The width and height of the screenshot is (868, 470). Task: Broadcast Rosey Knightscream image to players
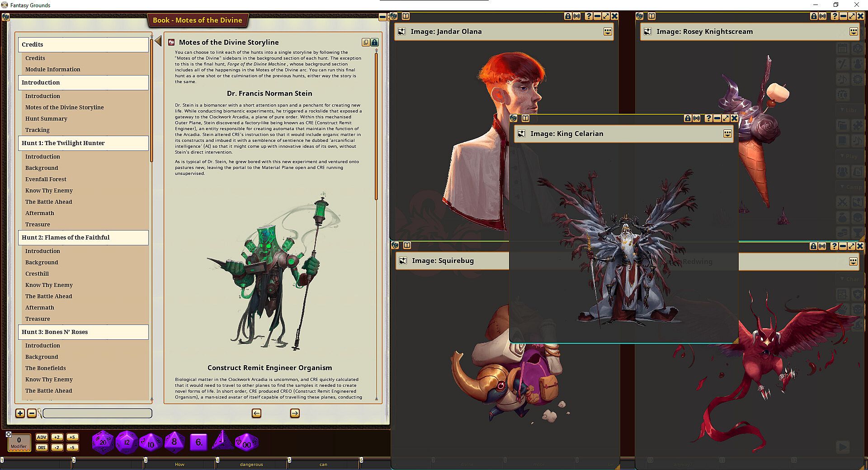(x=823, y=16)
